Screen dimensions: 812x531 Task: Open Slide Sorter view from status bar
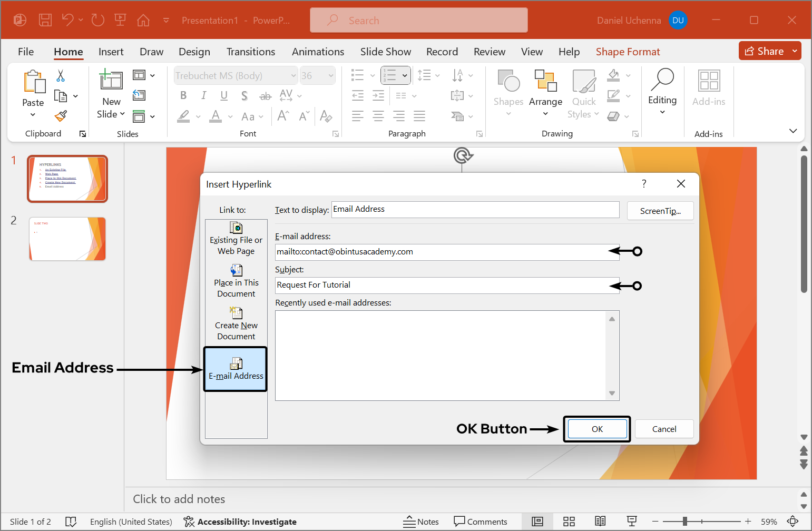569,522
